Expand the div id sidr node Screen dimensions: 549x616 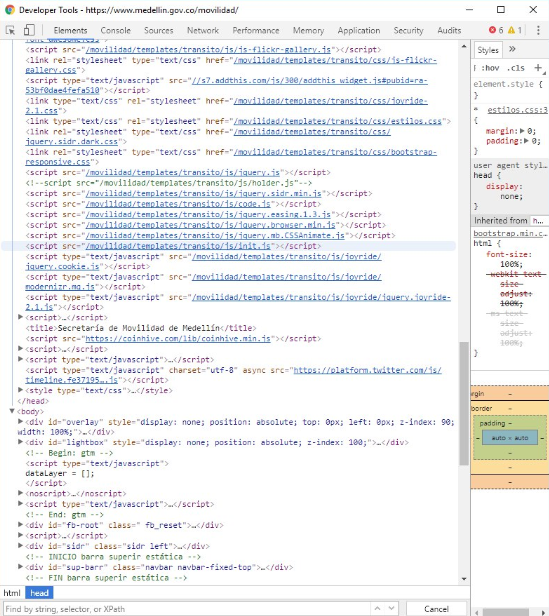(20, 546)
